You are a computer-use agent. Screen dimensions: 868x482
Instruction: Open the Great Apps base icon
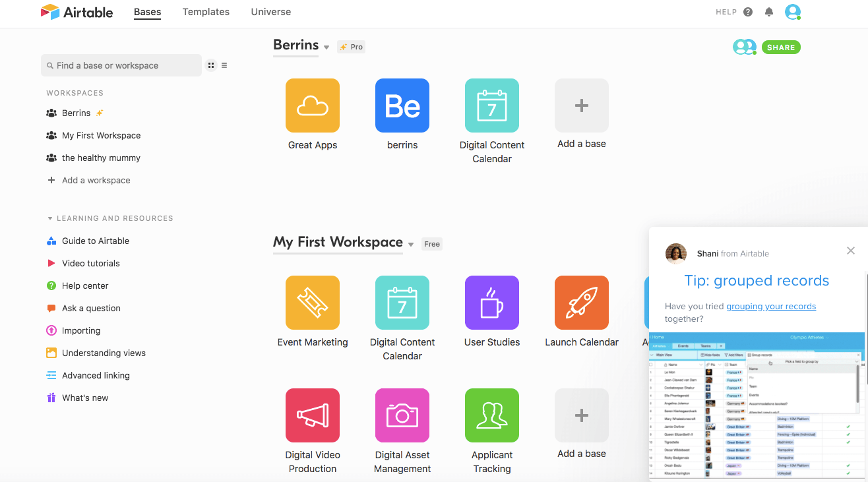pyautogui.click(x=313, y=105)
